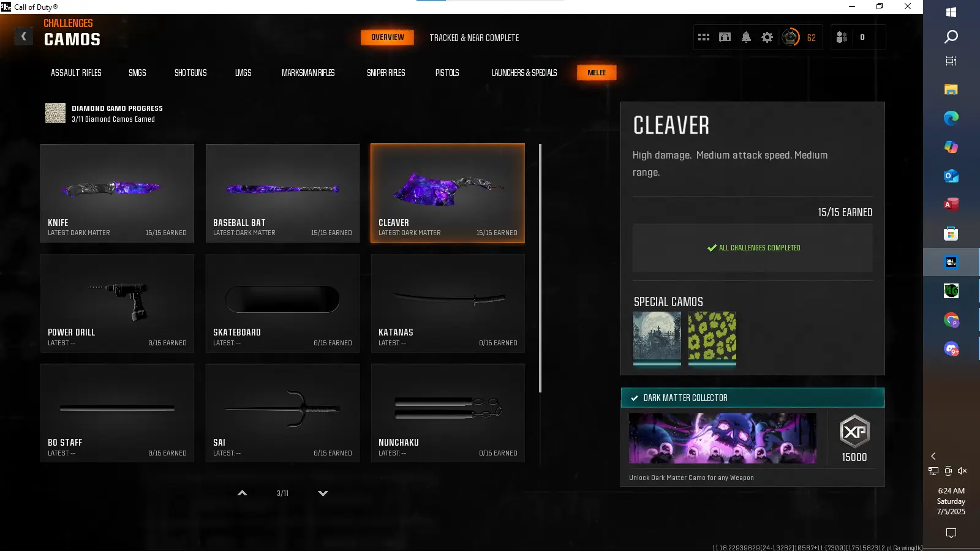Image resolution: width=980 pixels, height=551 pixels.
Task: Go to the next camo page
Action: [x=323, y=493]
